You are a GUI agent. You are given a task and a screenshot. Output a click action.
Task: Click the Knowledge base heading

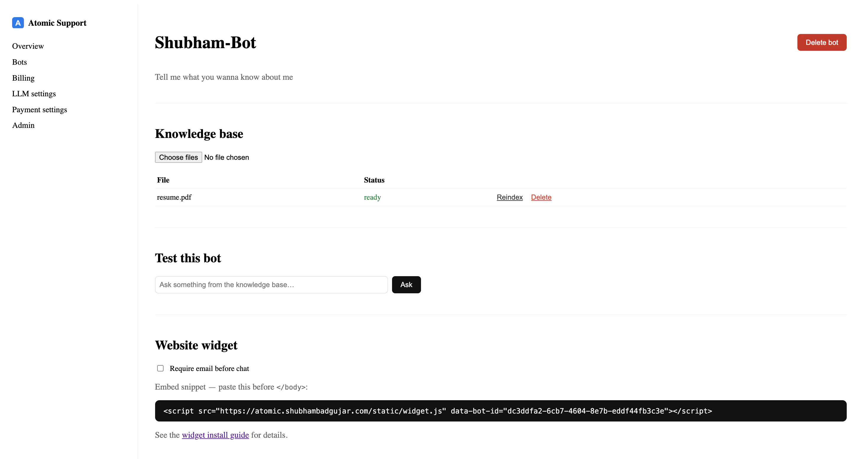click(x=199, y=134)
